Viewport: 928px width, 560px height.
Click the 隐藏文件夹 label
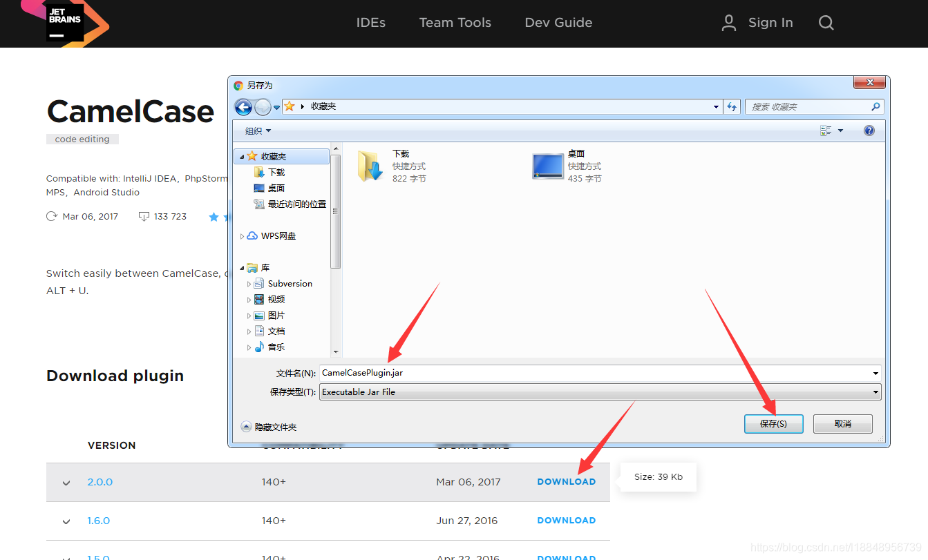pos(276,427)
